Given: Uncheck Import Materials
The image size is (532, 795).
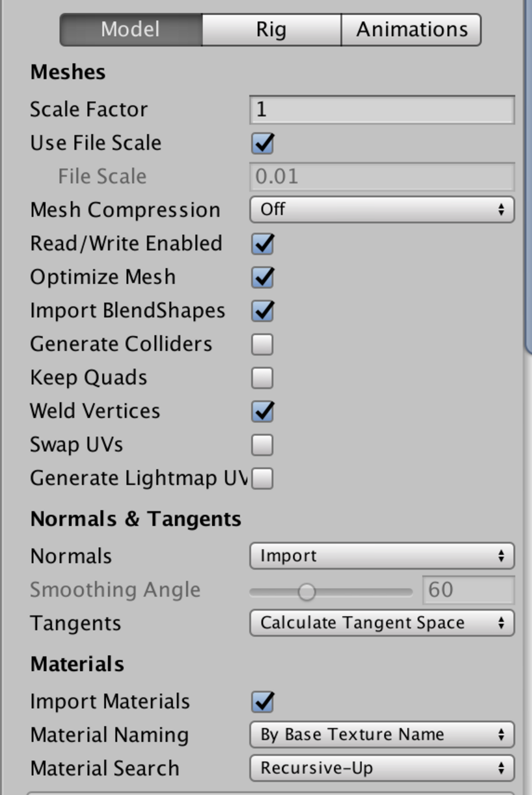Looking at the screenshot, I should coord(262,702).
